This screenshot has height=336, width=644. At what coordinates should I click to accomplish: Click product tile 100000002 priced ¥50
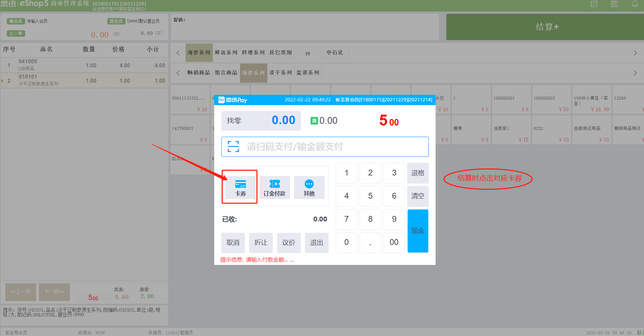(x=551, y=99)
